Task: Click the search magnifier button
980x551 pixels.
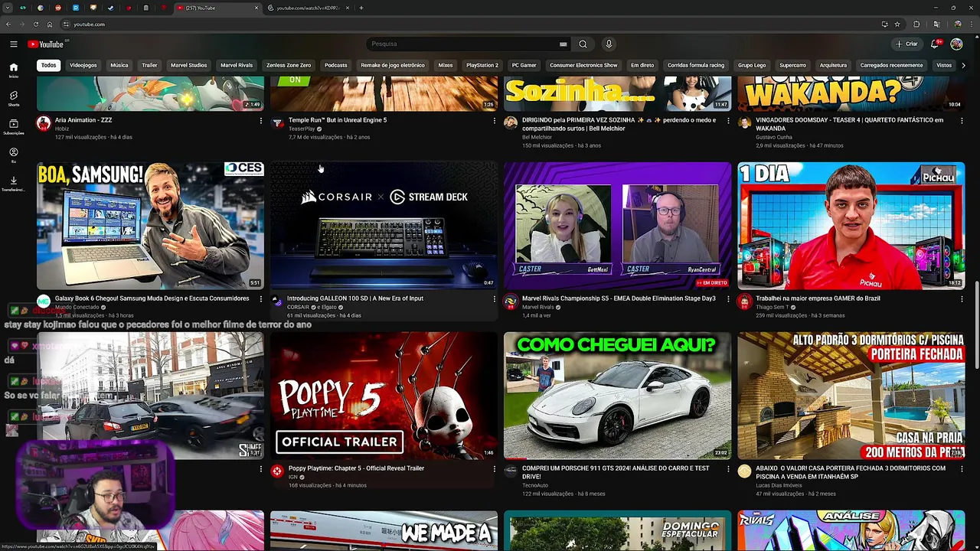Action: click(x=583, y=44)
